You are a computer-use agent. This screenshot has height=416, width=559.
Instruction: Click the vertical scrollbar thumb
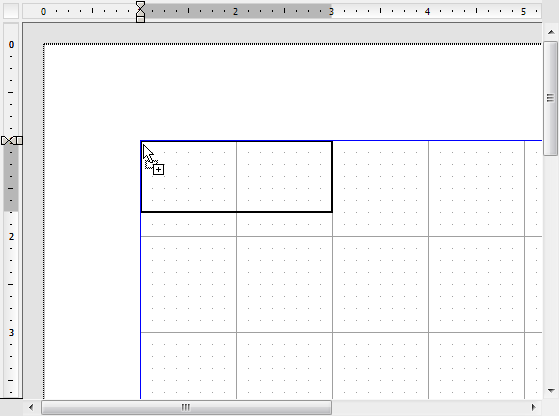550,98
